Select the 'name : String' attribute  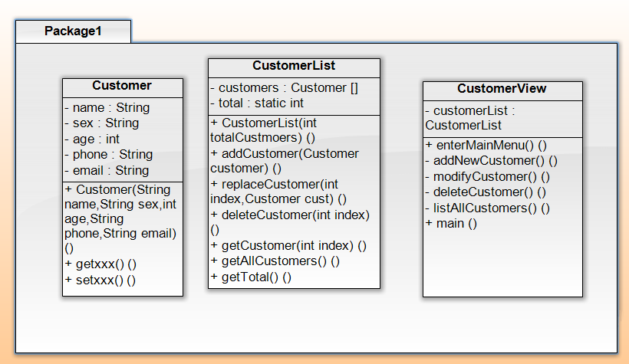point(107,107)
